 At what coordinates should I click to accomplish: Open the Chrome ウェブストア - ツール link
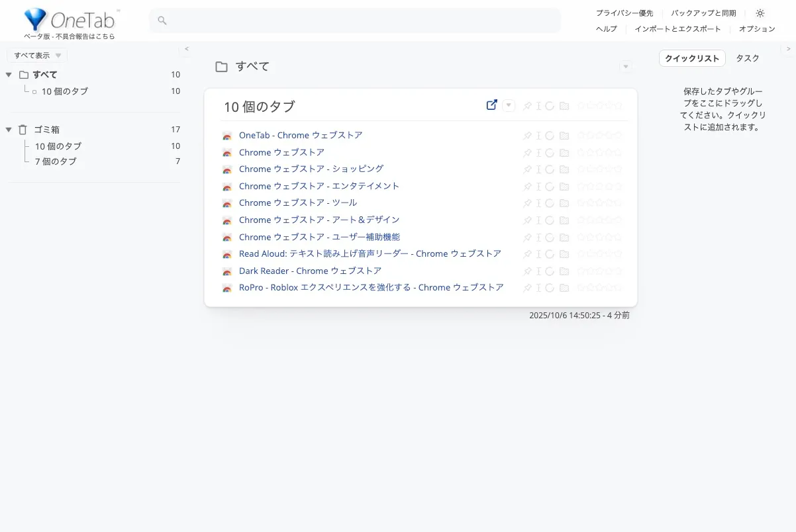click(298, 203)
